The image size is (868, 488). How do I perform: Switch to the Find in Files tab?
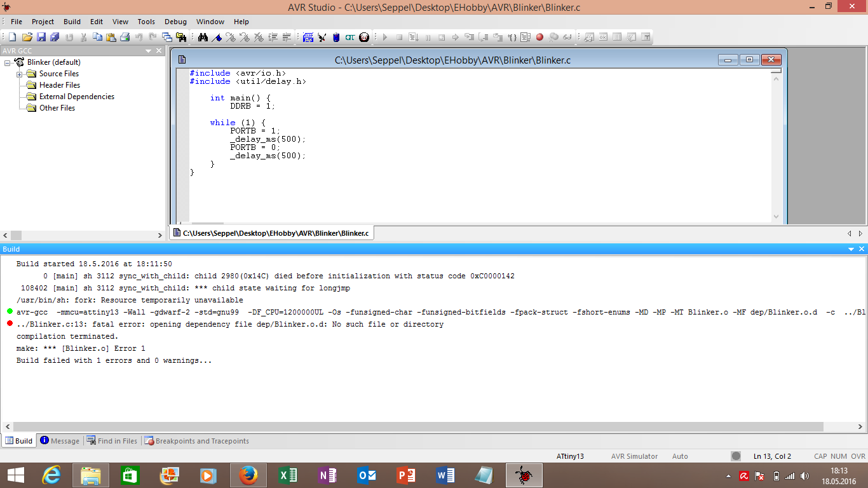[x=112, y=441]
